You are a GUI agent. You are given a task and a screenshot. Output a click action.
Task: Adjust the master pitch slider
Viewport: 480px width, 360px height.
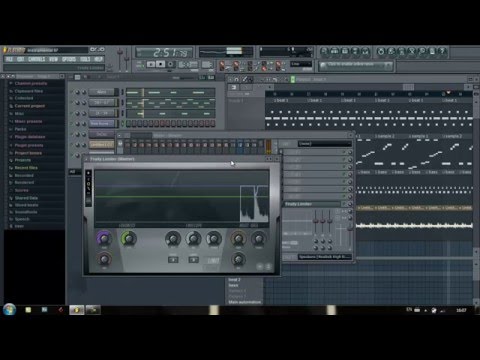click(127, 60)
